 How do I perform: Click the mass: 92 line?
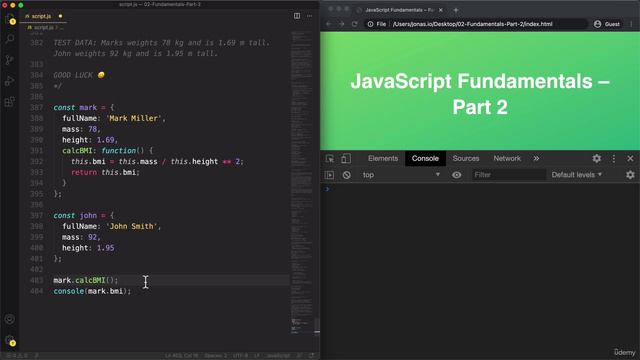(x=81, y=237)
